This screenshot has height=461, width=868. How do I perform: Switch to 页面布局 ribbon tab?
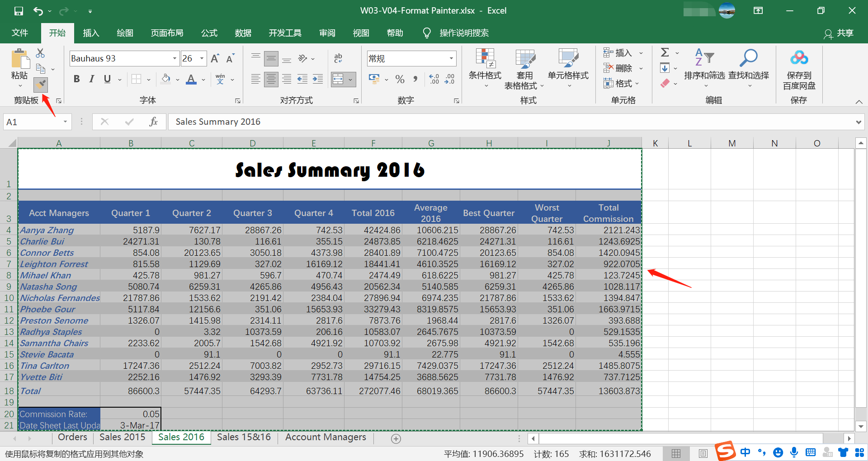[167, 33]
